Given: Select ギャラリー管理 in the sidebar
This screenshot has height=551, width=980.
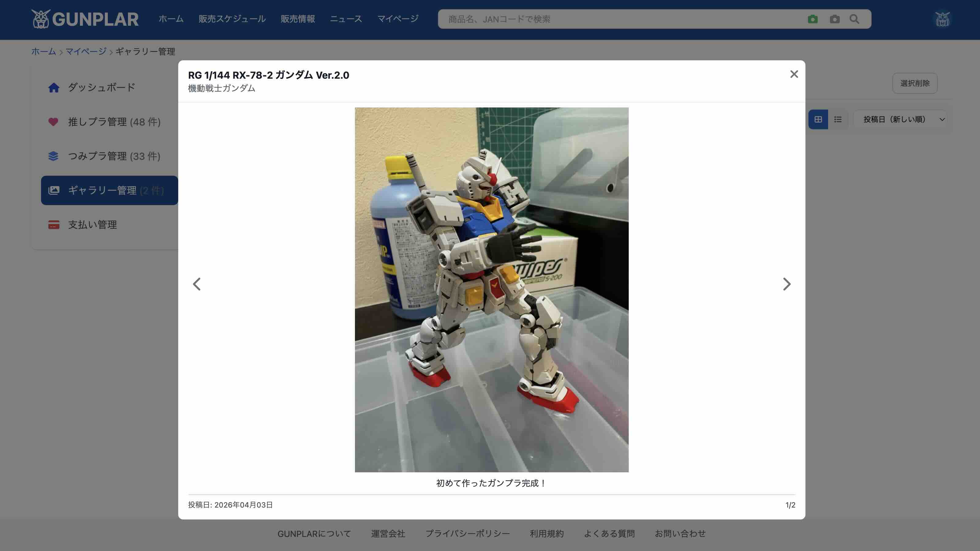Looking at the screenshot, I should pyautogui.click(x=110, y=190).
